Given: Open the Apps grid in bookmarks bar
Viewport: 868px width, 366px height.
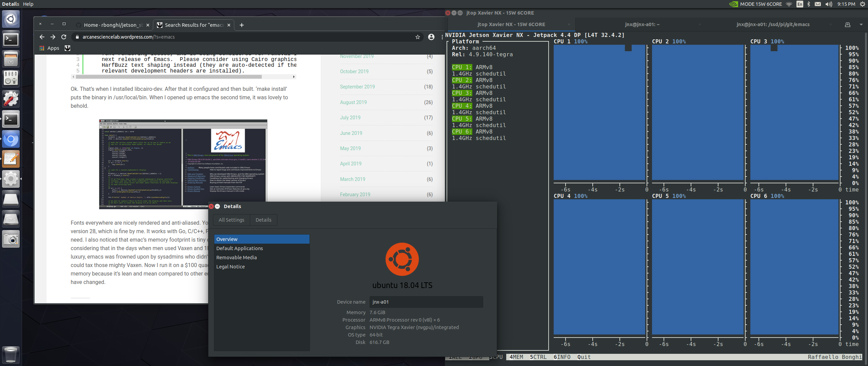Looking at the screenshot, I should pyautogui.click(x=50, y=48).
